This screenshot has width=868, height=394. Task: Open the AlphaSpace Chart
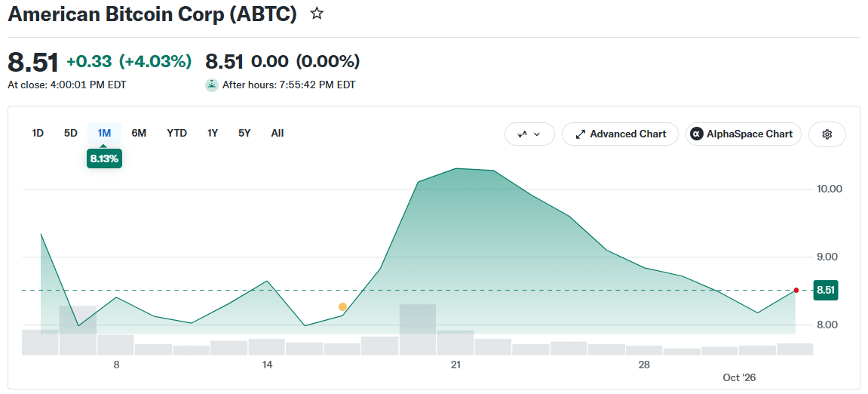744,134
